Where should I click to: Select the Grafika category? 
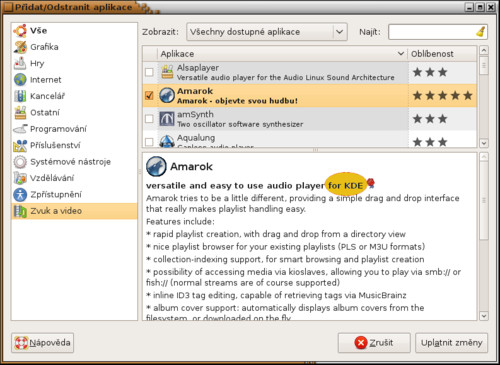click(x=74, y=47)
